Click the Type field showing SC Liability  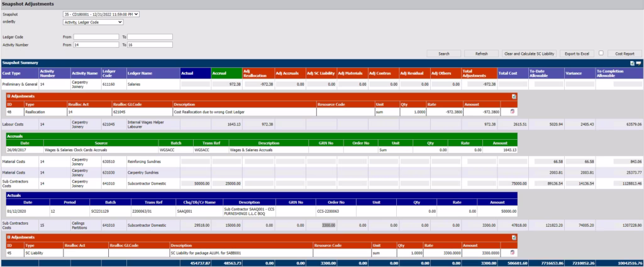pyautogui.click(x=43, y=253)
